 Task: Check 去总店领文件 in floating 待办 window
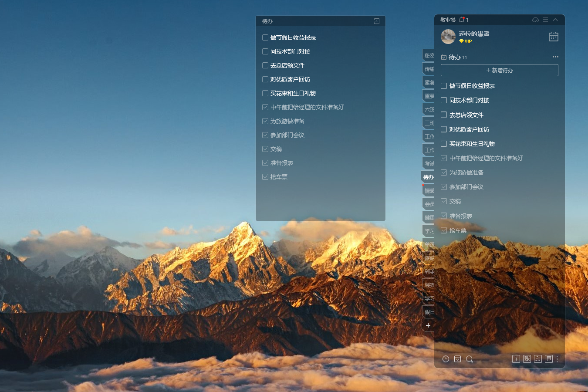(265, 65)
